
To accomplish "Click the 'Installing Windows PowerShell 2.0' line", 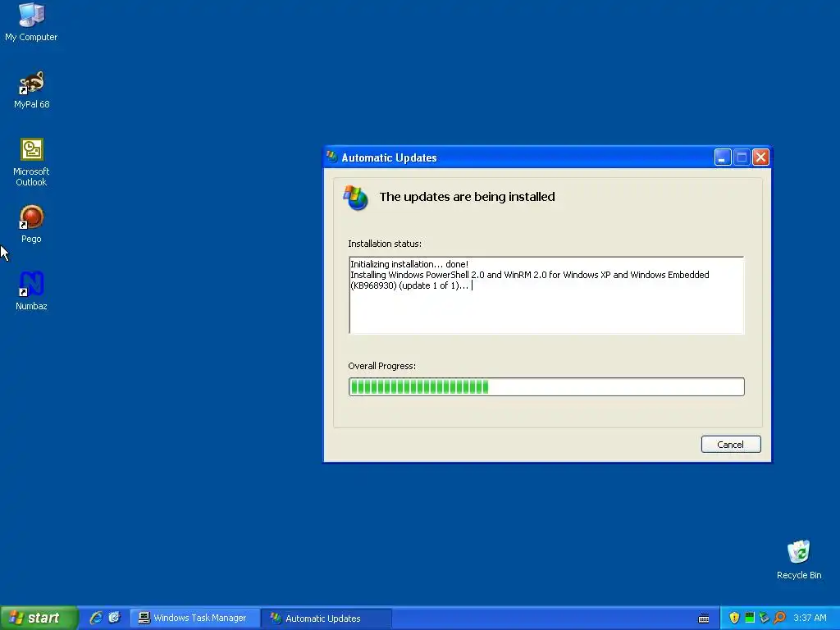I will pos(530,275).
